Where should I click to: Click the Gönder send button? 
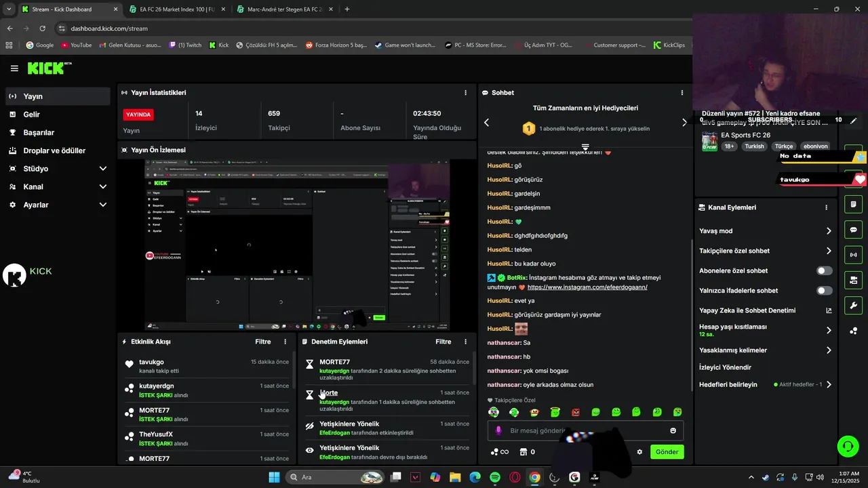pyautogui.click(x=667, y=452)
